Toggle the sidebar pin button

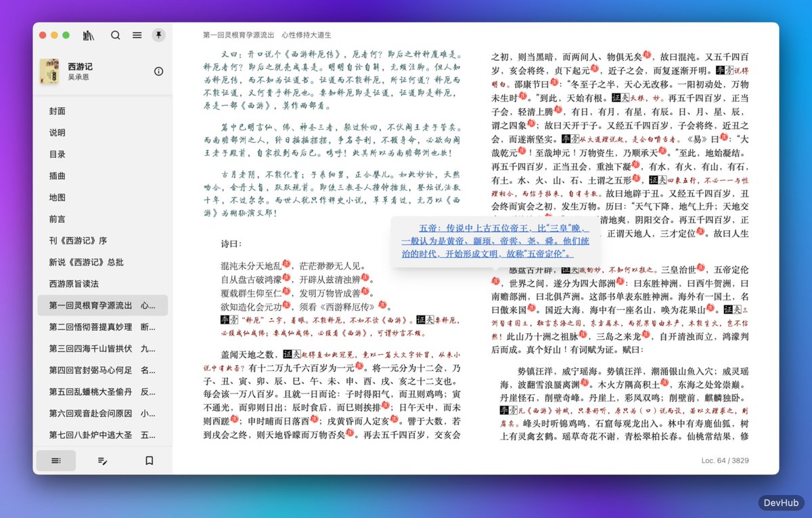158,35
